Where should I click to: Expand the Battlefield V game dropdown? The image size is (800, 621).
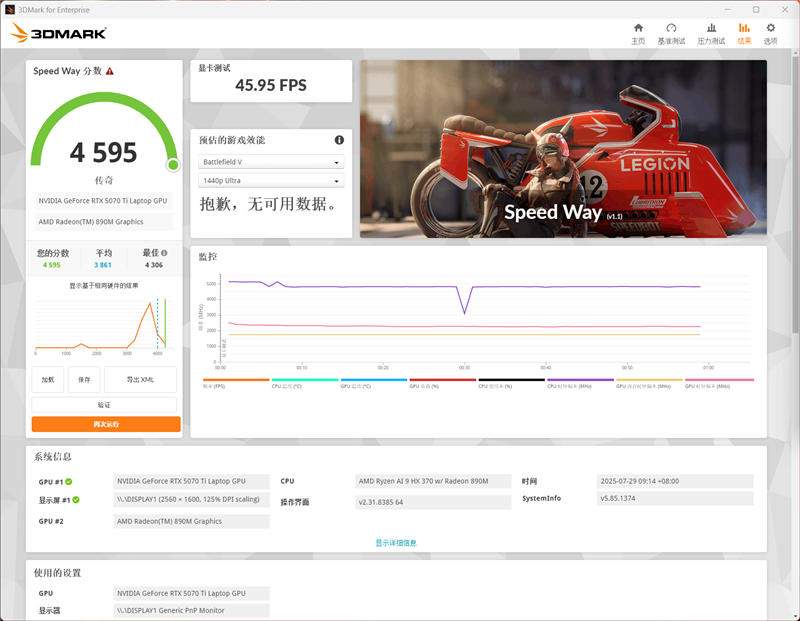271,162
